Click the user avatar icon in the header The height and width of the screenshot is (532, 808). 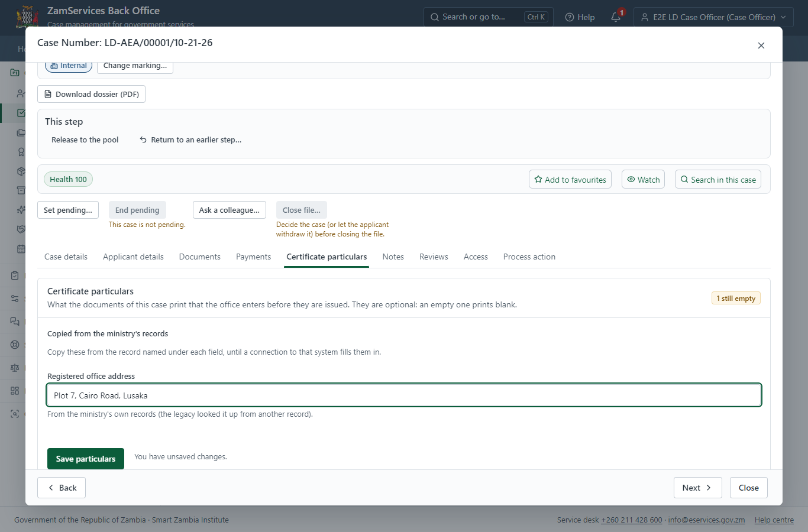click(645, 17)
